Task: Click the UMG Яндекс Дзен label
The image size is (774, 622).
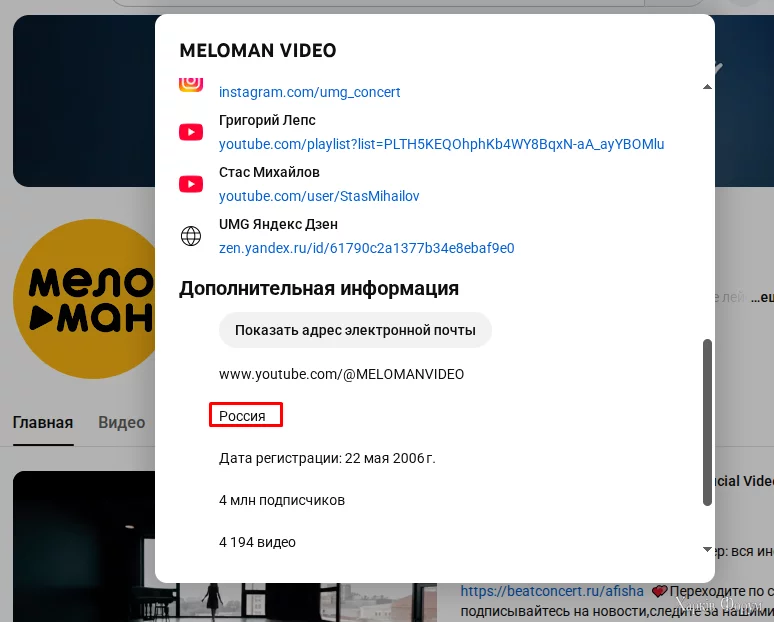Action: coord(278,224)
